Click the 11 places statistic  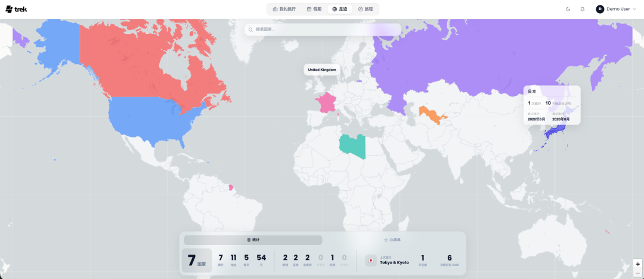233,260
